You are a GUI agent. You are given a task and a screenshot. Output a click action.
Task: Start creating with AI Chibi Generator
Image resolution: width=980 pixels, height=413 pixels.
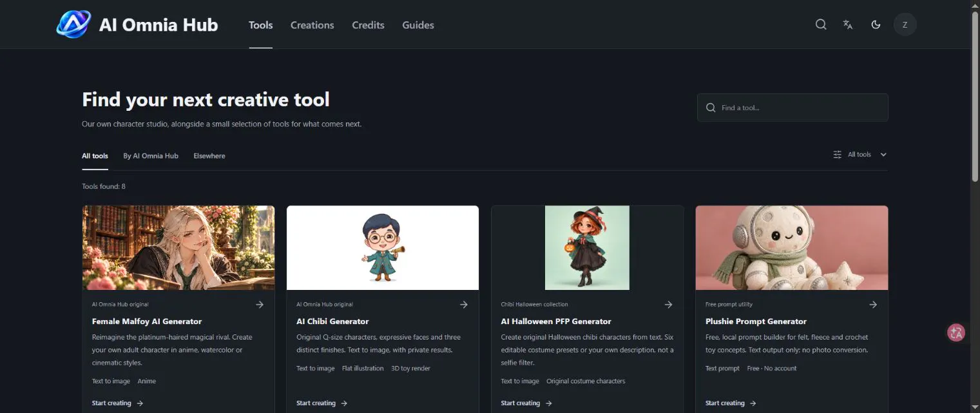point(322,403)
